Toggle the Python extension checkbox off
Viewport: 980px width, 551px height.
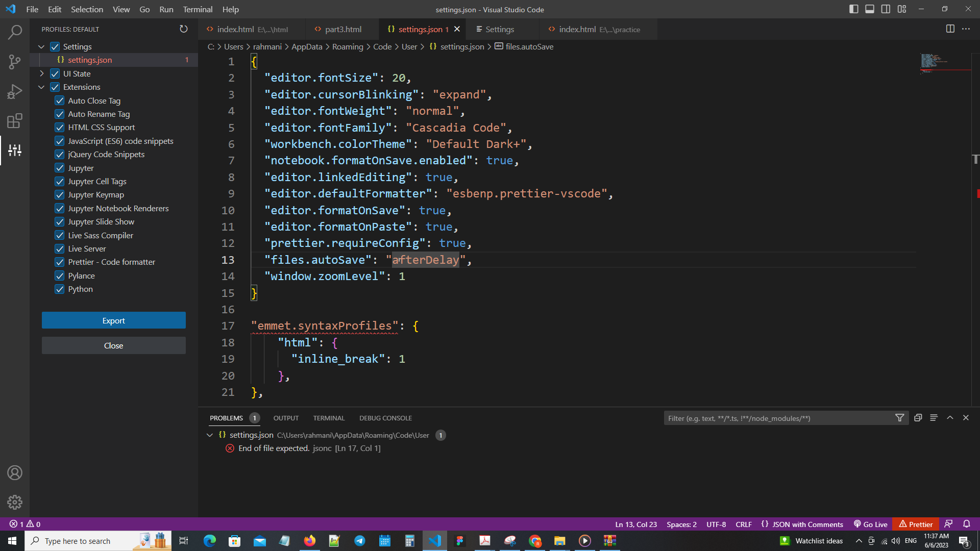pos(60,289)
